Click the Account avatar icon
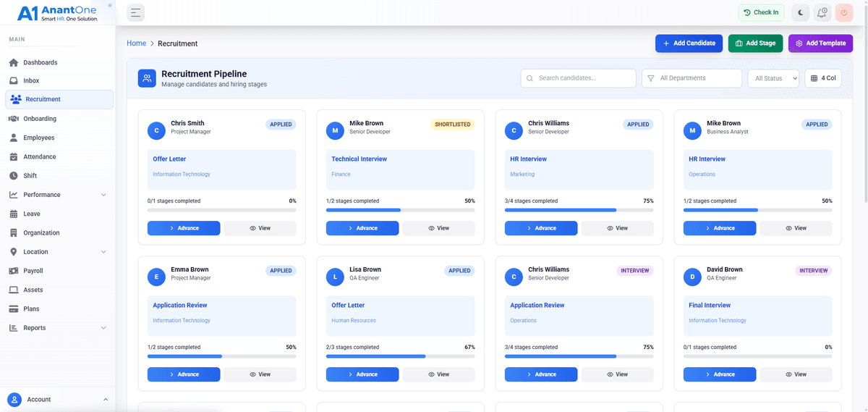The height and width of the screenshot is (412, 868). [14, 400]
